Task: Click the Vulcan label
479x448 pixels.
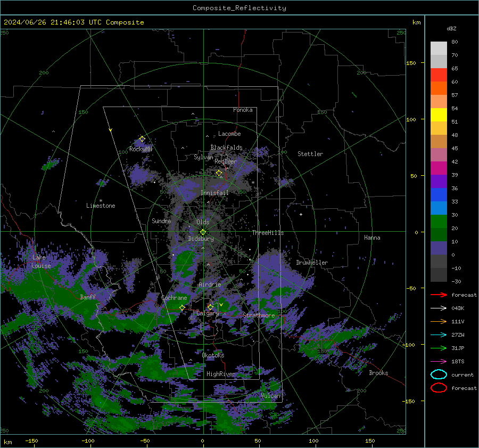Action: [x=270, y=396]
